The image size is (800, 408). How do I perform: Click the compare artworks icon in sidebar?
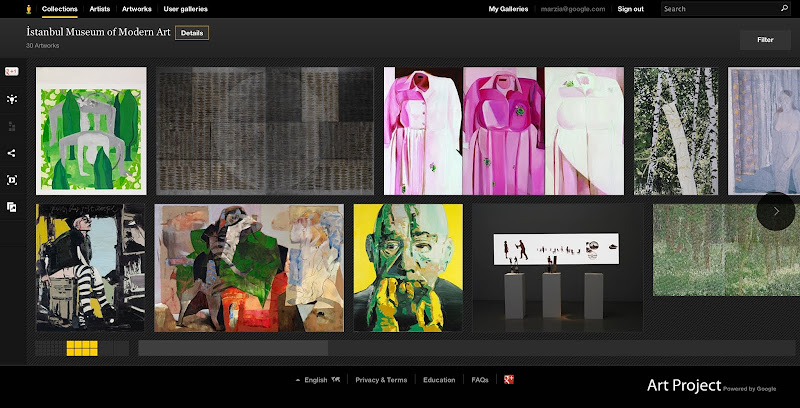point(12,207)
